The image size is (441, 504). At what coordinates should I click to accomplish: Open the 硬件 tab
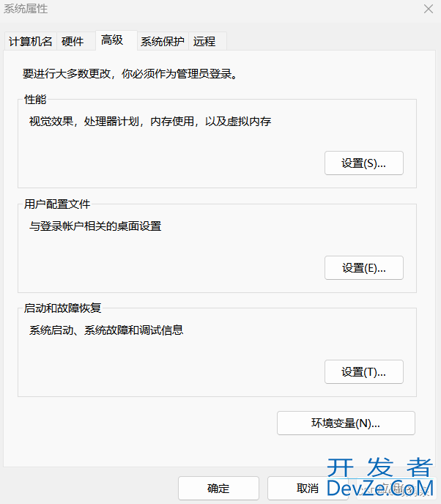(x=76, y=41)
